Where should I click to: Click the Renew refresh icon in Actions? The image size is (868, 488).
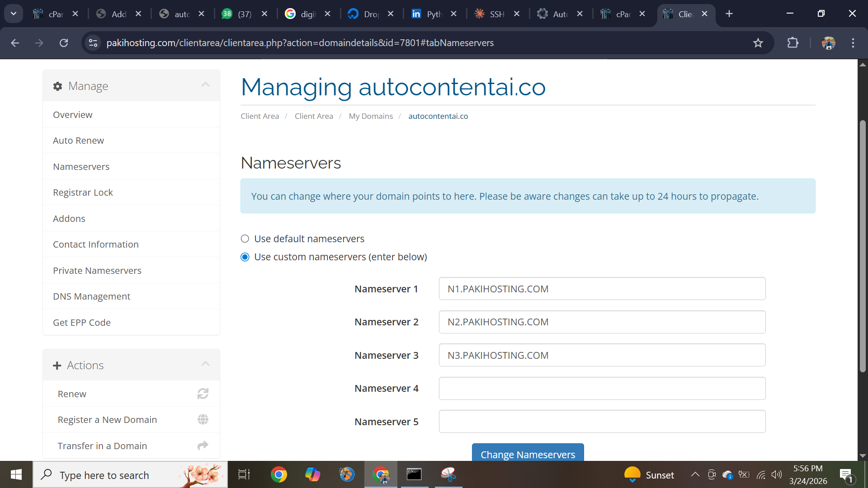203,394
